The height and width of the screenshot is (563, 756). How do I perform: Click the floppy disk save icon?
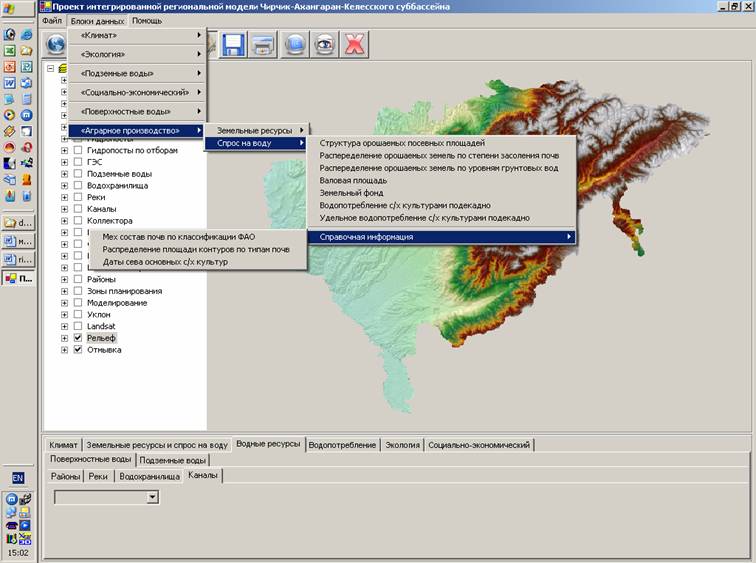(x=234, y=45)
